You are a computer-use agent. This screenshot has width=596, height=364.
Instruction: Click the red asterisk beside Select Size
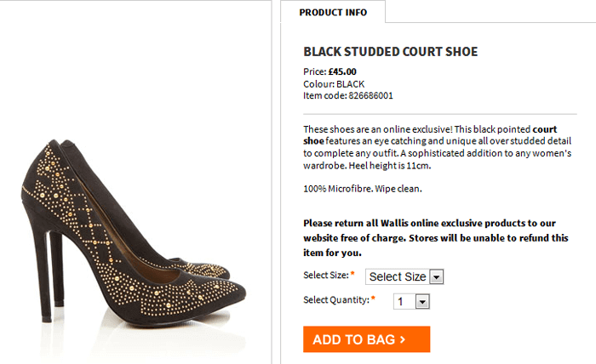[352, 275]
